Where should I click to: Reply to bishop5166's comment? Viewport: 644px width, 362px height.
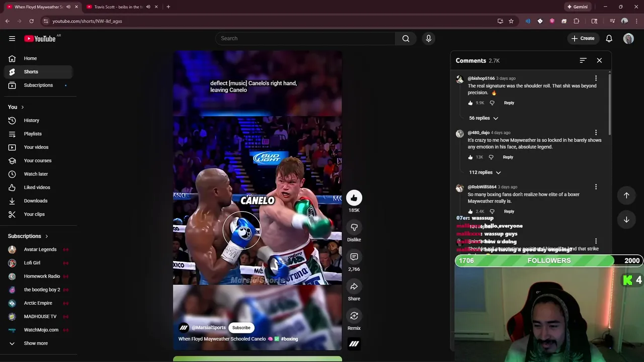pyautogui.click(x=509, y=103)
